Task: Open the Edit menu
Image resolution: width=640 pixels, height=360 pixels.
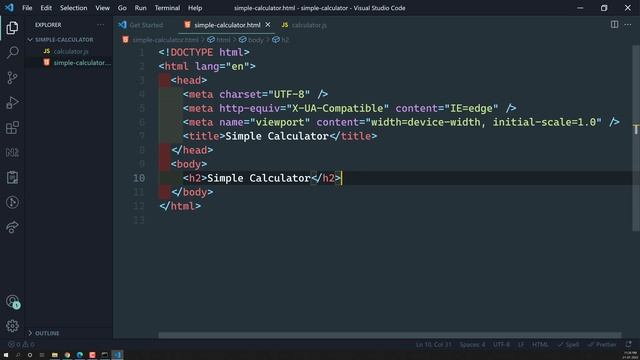Action: coord(46,8)
